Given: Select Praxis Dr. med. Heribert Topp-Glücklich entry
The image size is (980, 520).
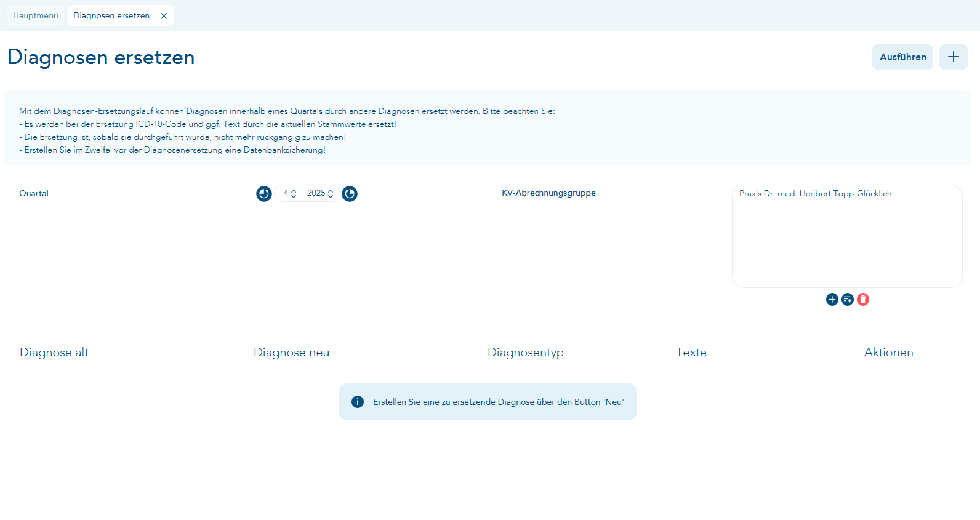Looking at the screenshot, I should pyautogui.click(x=815, y=194).
